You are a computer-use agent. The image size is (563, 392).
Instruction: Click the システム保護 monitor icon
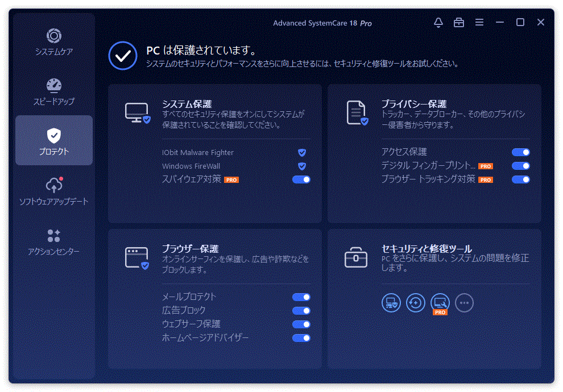pos(138,113)
